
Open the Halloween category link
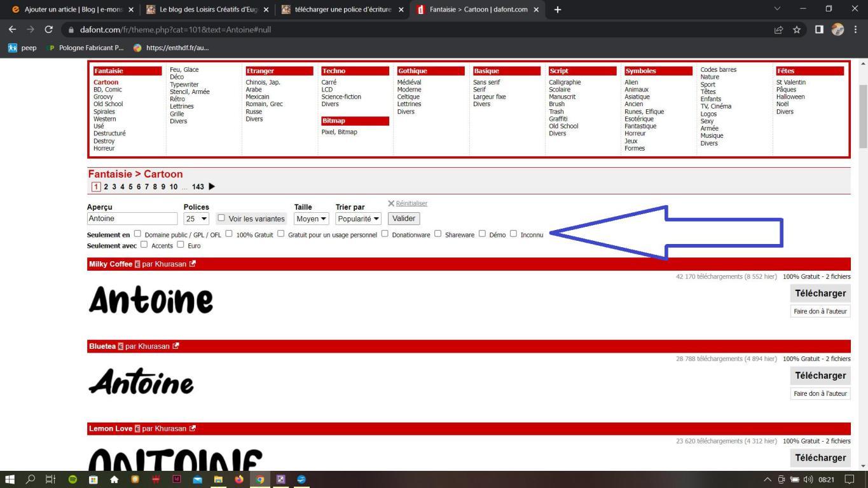(790, 97)
